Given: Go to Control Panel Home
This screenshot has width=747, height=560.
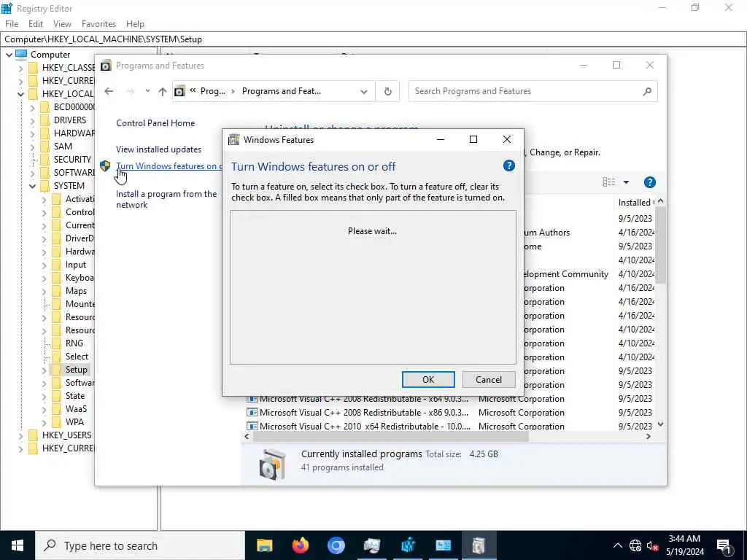Looking at the screenshot, I should pos(155,123).
